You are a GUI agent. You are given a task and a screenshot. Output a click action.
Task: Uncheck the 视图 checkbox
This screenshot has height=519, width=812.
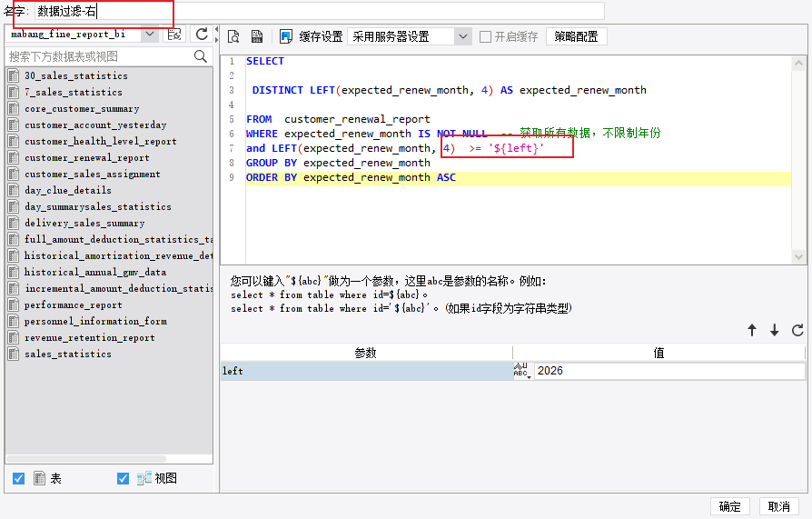pos(123,478)
